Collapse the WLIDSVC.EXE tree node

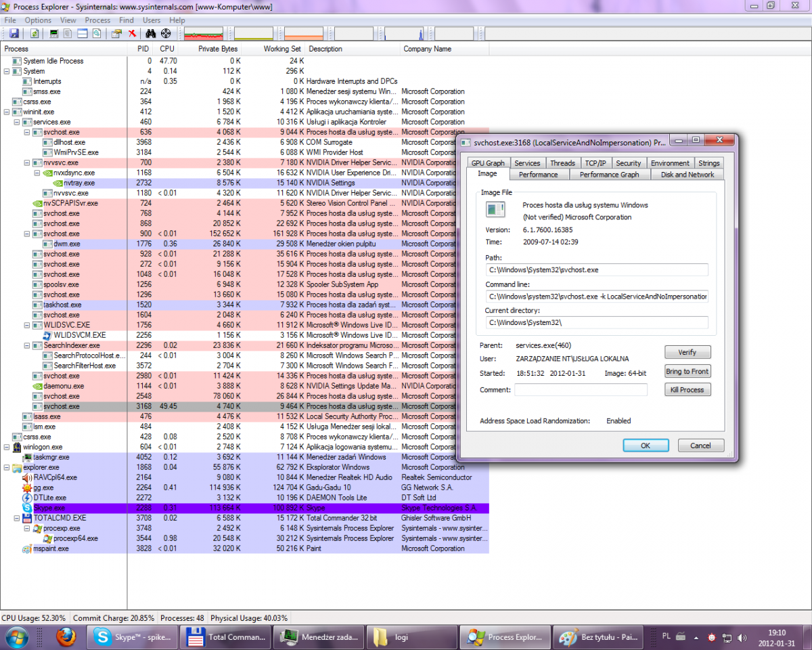(x=27, y=325)
